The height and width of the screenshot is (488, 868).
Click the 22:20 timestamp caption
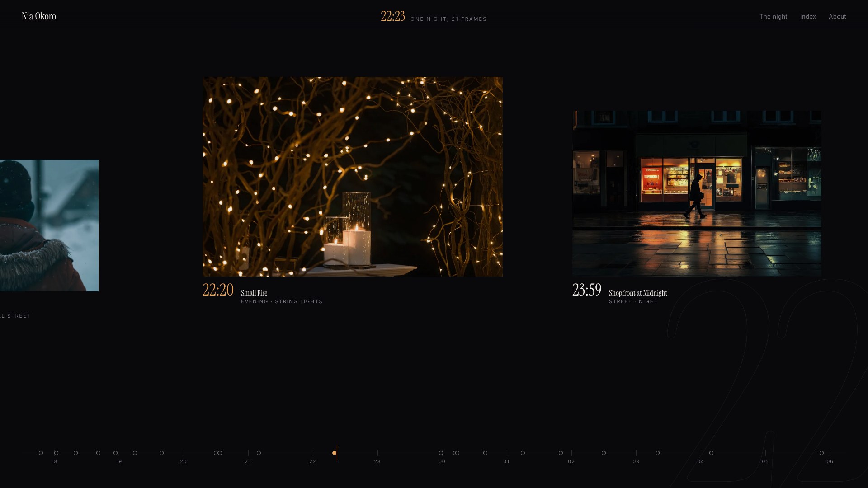pyautogui.click(x=218, y=290)
